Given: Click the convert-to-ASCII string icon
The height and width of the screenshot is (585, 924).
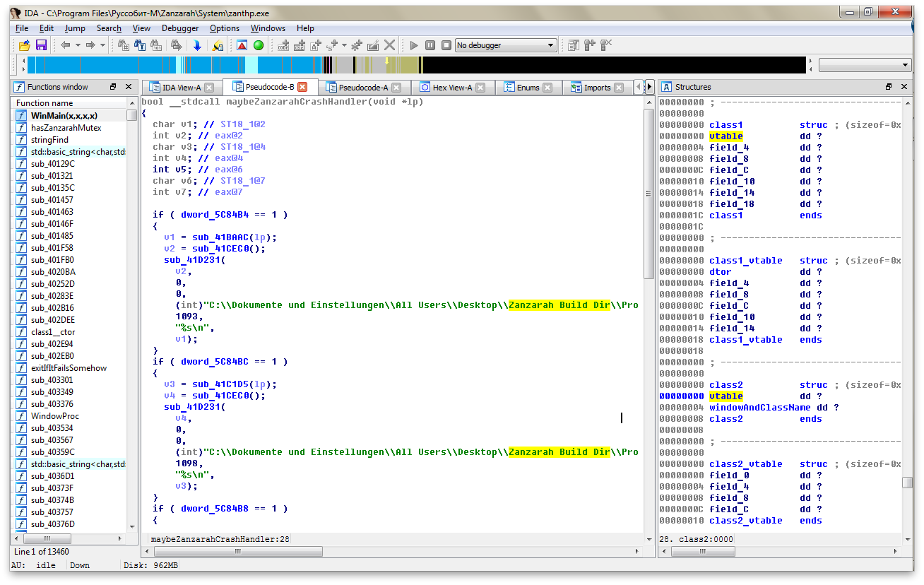Looking at the screenshot, I should (316, 45).
